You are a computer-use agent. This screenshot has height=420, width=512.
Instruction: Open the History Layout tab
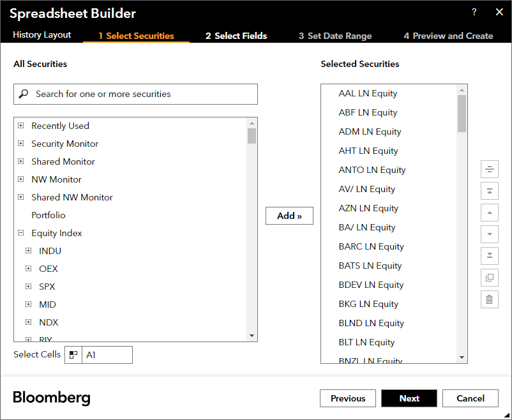coord(41,35)
